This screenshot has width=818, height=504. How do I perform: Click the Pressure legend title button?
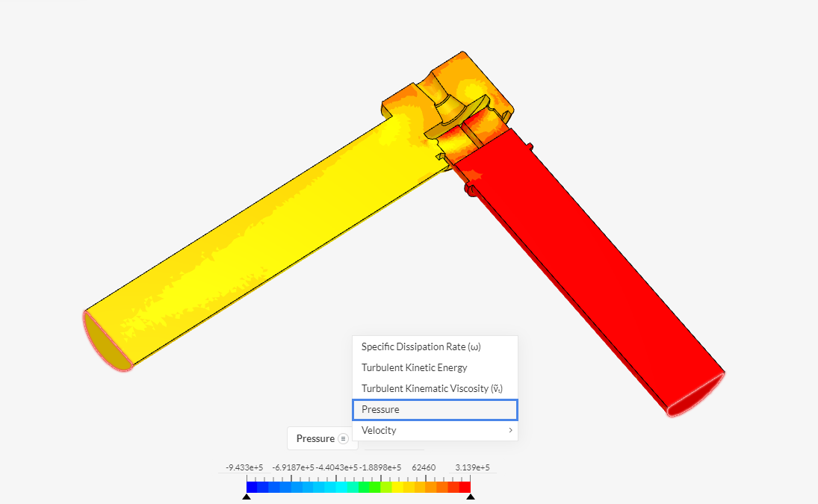315,438
